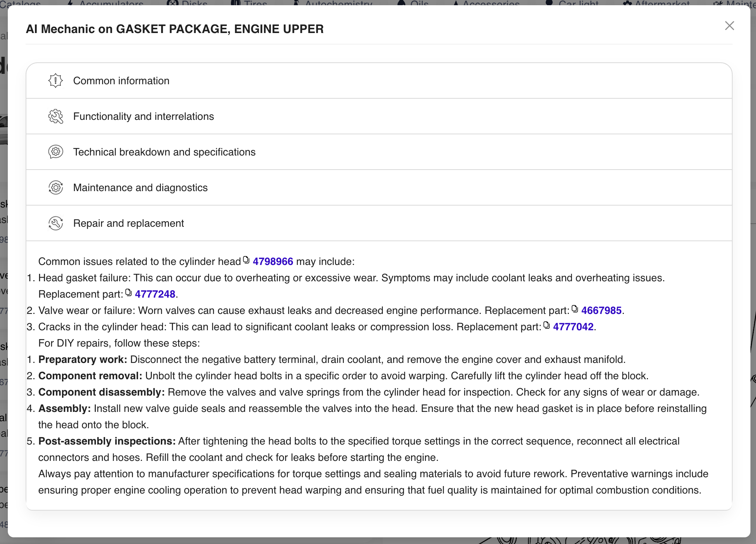Click the copy icon beside part 4667985
The image size is (756, 544).
tap(575, 308)
